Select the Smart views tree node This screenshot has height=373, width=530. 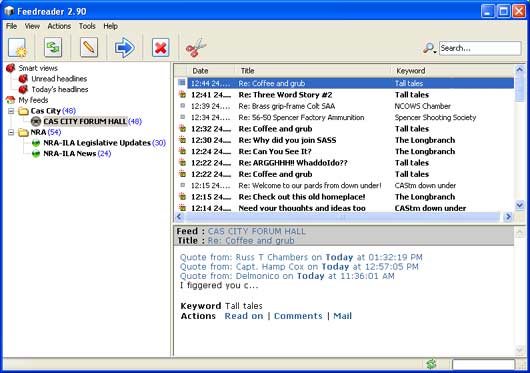[38, 68]
